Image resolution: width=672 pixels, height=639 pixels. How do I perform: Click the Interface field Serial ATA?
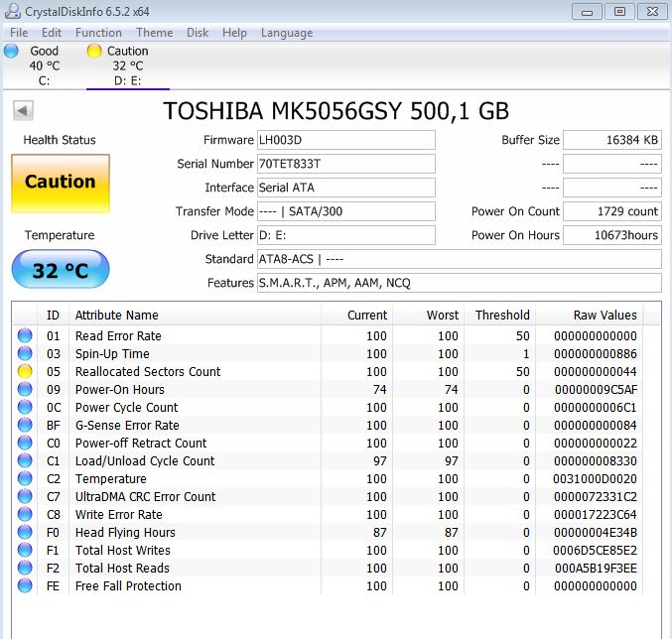[x=346, y=188]
